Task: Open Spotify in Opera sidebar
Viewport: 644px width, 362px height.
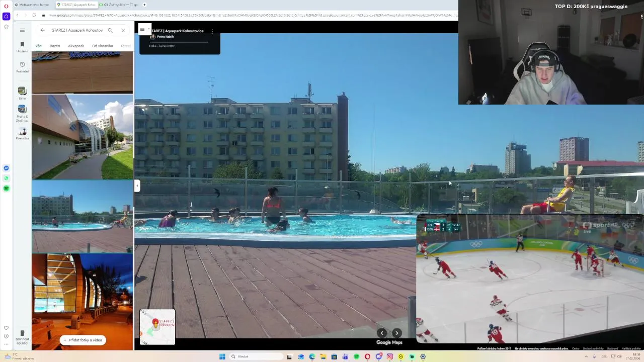Action: pyautogui.click(x=6, y=188)
